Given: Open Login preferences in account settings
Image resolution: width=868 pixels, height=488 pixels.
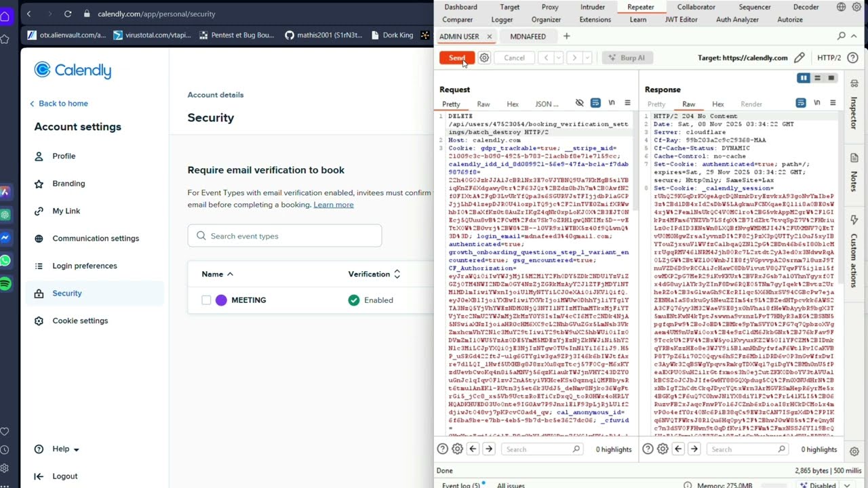Looking at the screenshot, I should point(85,266).
